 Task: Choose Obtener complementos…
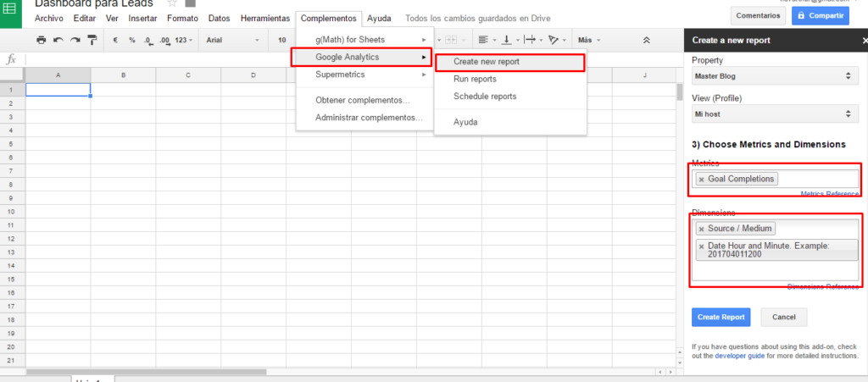364,100
